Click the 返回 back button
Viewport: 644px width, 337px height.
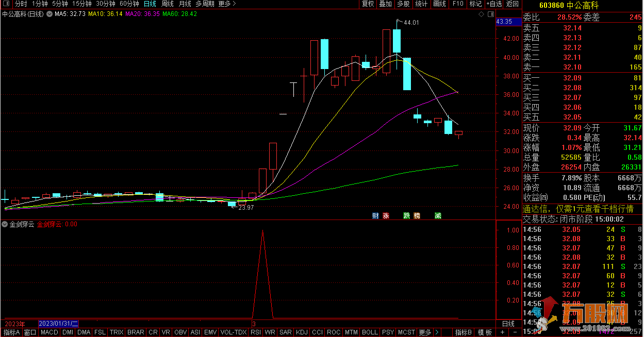pos(512,4)
